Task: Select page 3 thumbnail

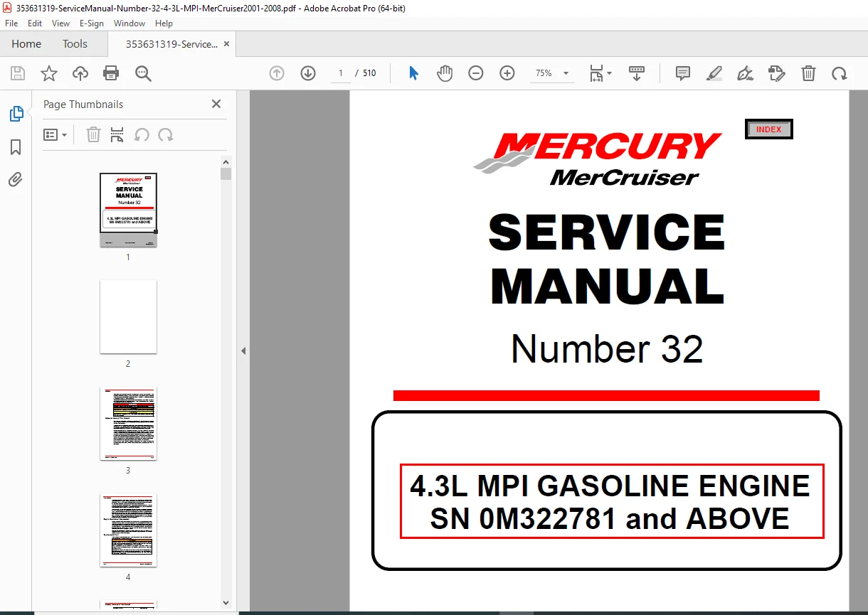Action: (x=128, y=424)
